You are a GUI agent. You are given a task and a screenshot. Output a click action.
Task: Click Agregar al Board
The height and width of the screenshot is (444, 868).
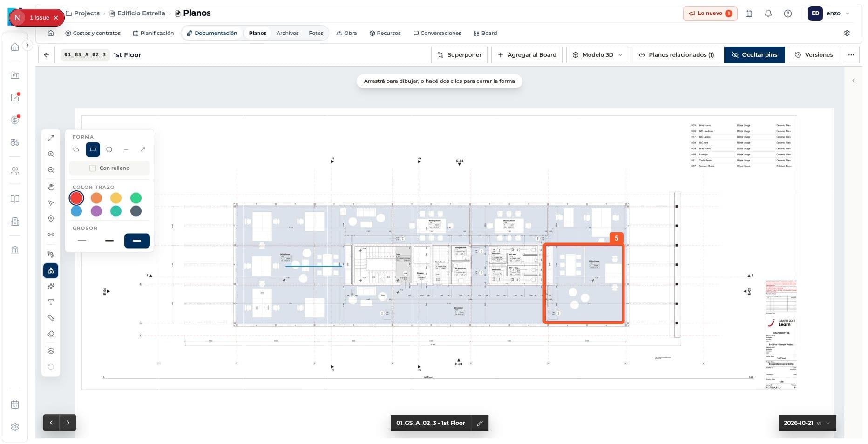527,55
